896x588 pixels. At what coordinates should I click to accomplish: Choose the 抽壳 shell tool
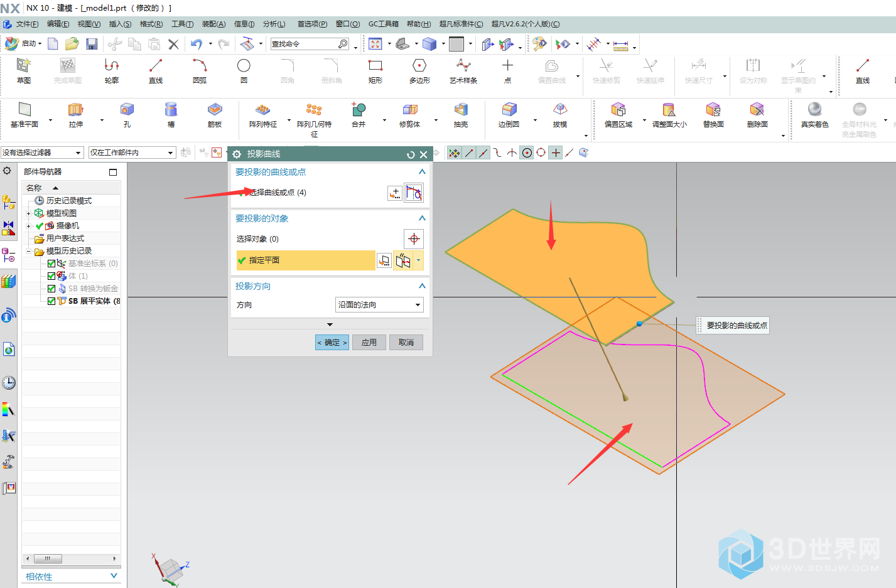[461, 115]
